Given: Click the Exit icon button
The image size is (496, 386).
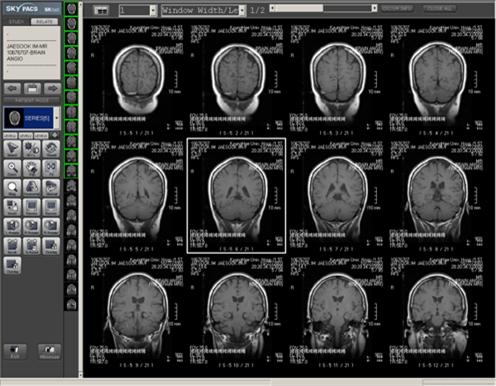Looking at the screenshot, I should (x=15, y=352).
